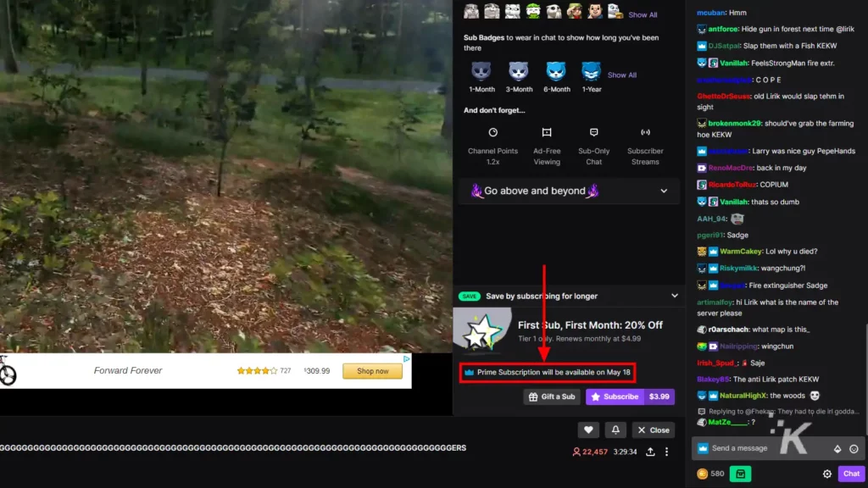Click the stream video player
This screenshot has width=868, height=488.
(225, 176)
